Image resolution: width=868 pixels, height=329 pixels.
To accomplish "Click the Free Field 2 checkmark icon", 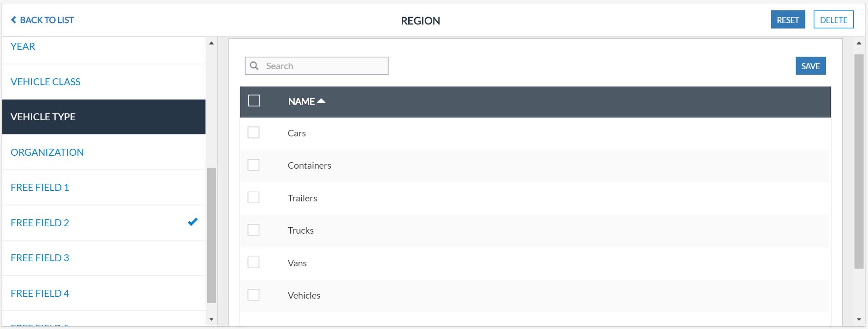I will 193,222.
